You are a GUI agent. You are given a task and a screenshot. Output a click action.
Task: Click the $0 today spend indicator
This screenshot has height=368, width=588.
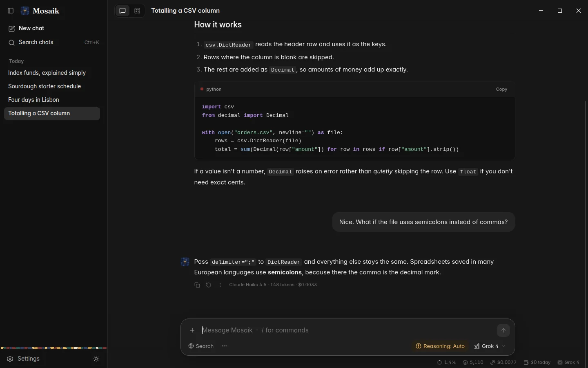pos(537,362)
